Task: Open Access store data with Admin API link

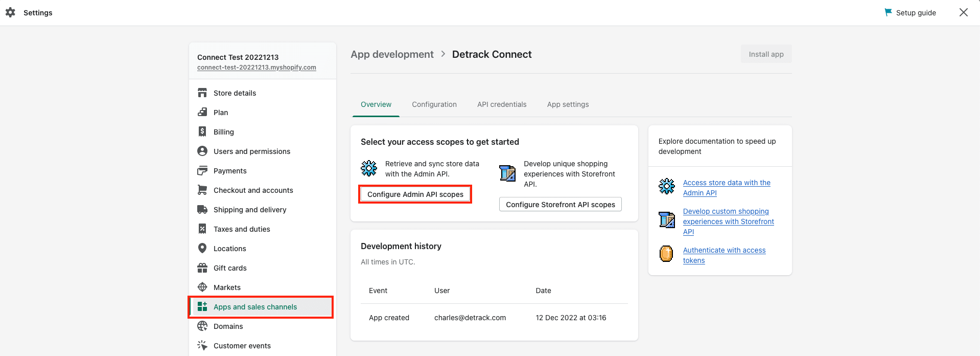Action: click(727, 188)
